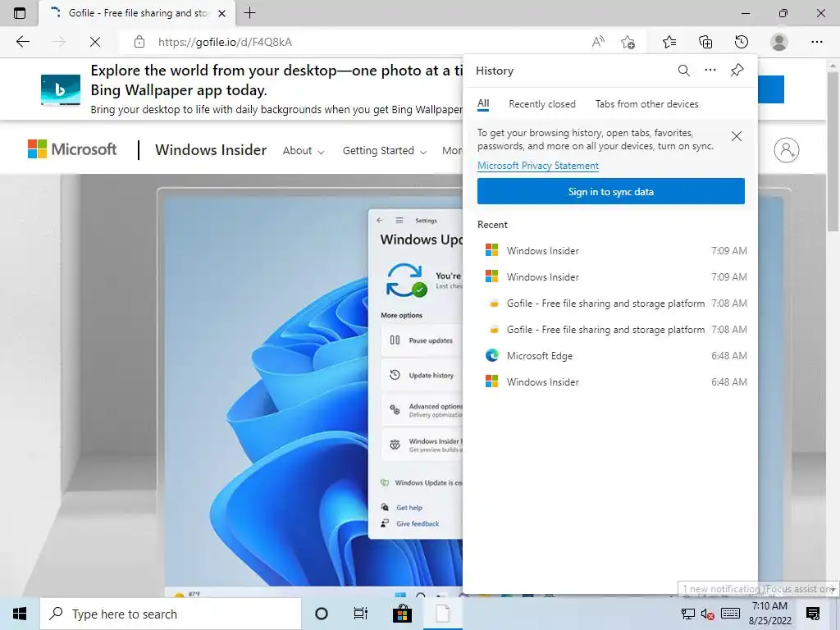The image size is (840, 630).
Task: Click the address bar URL
Action: coord(225,42)
